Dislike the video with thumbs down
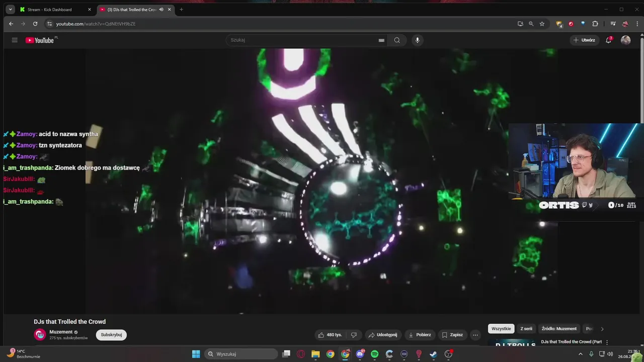 (x=354, y=335)
